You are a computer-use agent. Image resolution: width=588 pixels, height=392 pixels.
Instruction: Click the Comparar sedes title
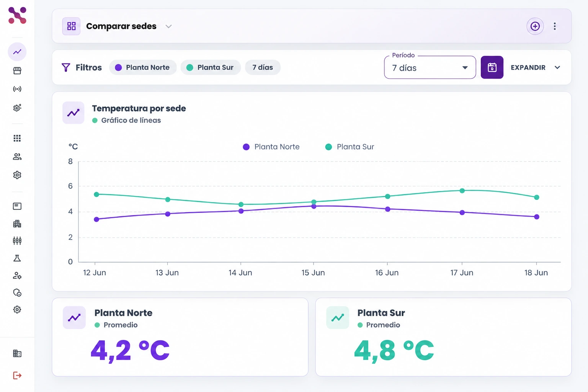[121, 26]
